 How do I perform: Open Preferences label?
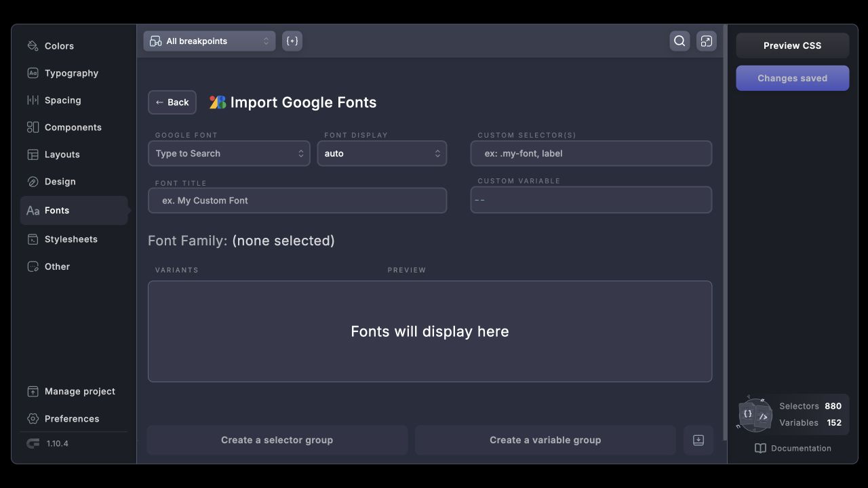(72, 418)
